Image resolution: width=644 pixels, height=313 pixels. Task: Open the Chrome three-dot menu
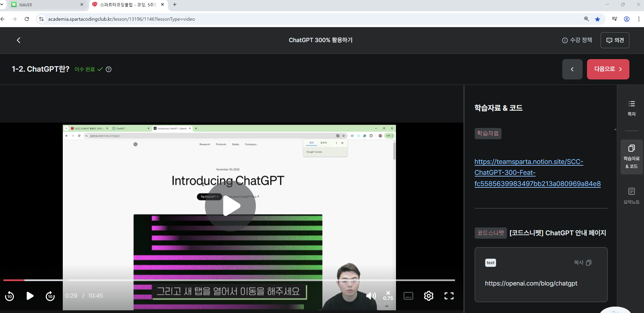coord(639,19)
